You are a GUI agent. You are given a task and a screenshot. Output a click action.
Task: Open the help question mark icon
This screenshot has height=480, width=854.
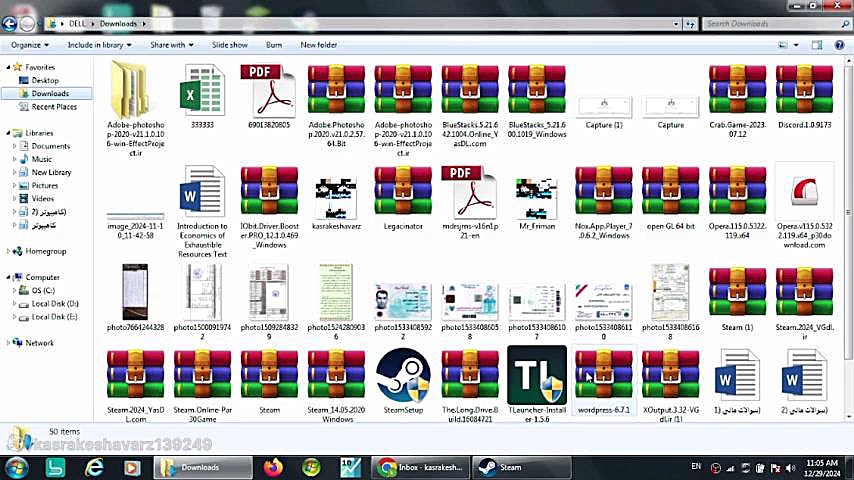(x=839, y=45)
